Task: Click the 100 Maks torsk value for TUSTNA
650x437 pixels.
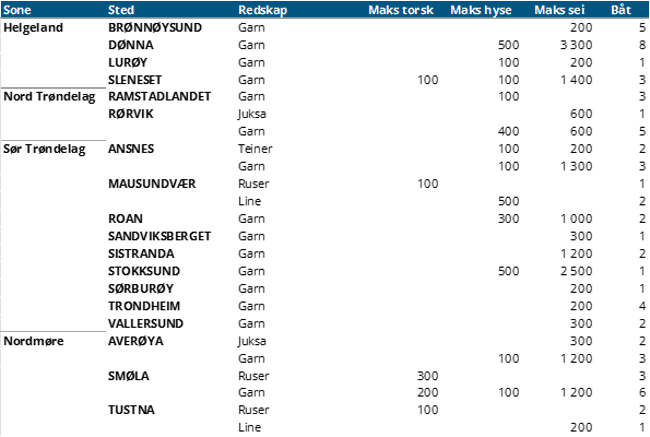Action: 428,410
